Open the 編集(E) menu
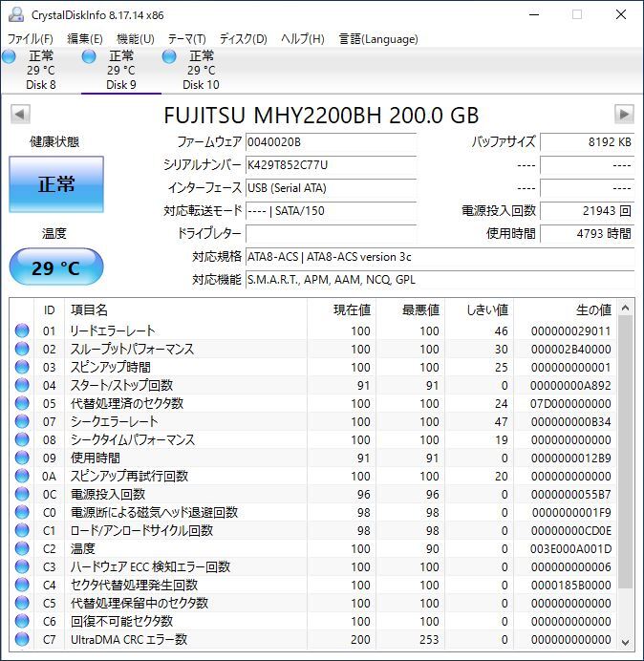The width and height of the screenshot is (644, 661). tap(85, 39)
